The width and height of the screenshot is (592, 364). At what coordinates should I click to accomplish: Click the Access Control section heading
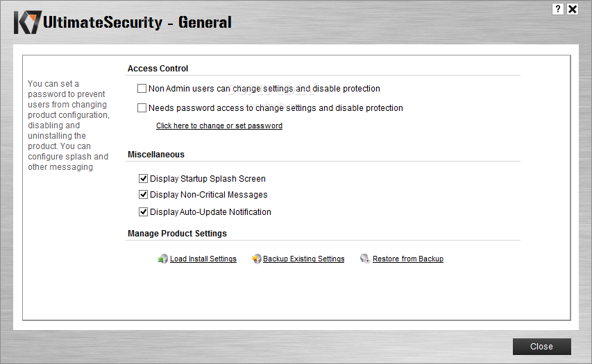tap(158, 68)
